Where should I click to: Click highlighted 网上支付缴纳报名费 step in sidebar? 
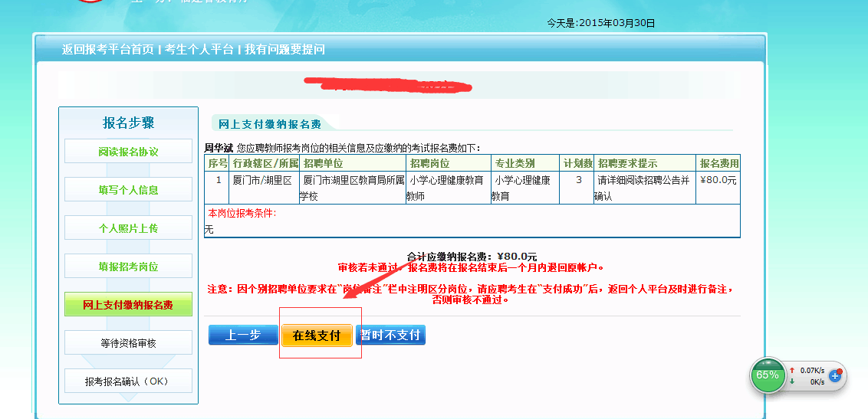tap(128, 305)
